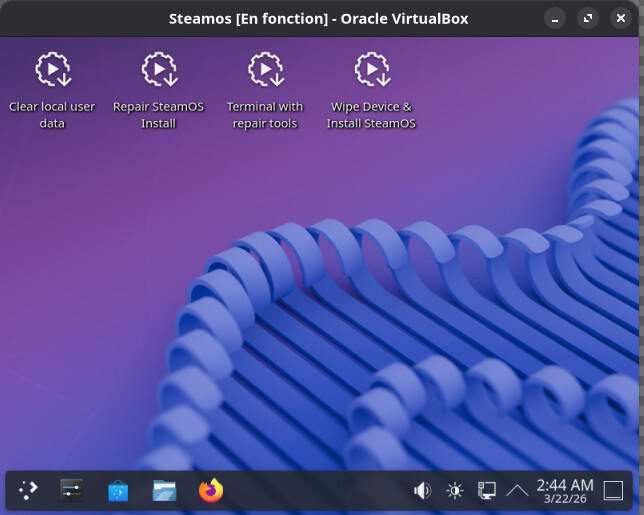644x515 pixels.
Task: Open the KDE application launcher menu
Action: tap(28, 490)
